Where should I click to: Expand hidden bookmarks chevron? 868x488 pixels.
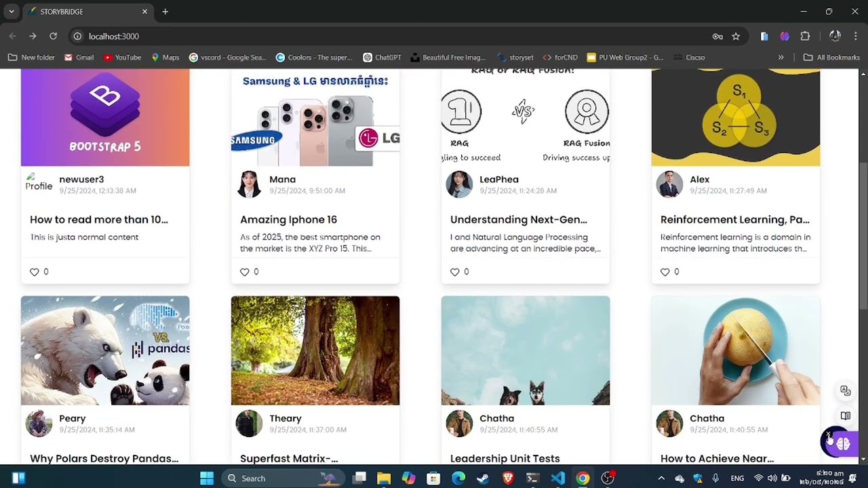pyautogui.click(x=781, y=58)
